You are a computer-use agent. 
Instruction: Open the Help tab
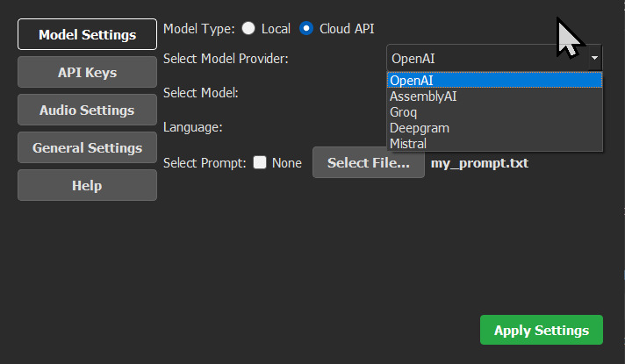87,185
